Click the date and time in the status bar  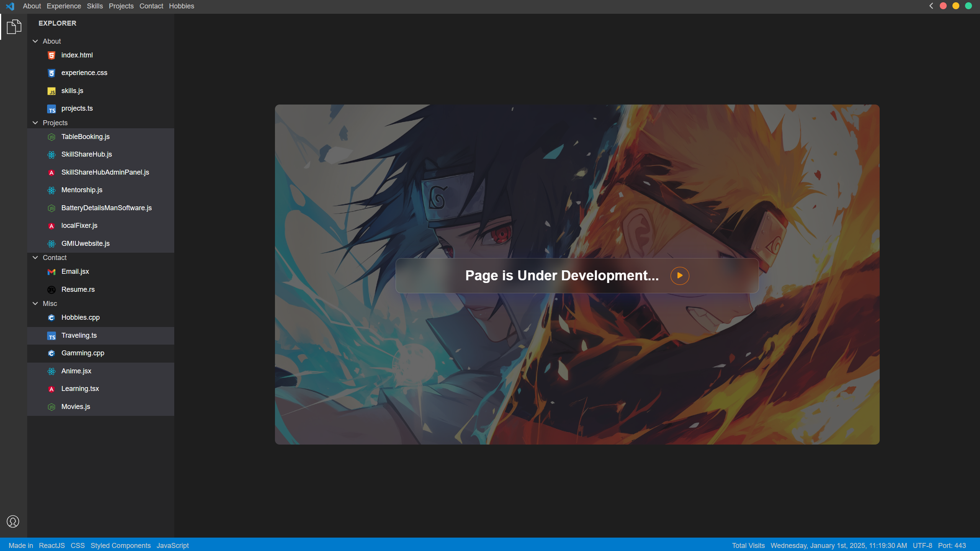839,545
